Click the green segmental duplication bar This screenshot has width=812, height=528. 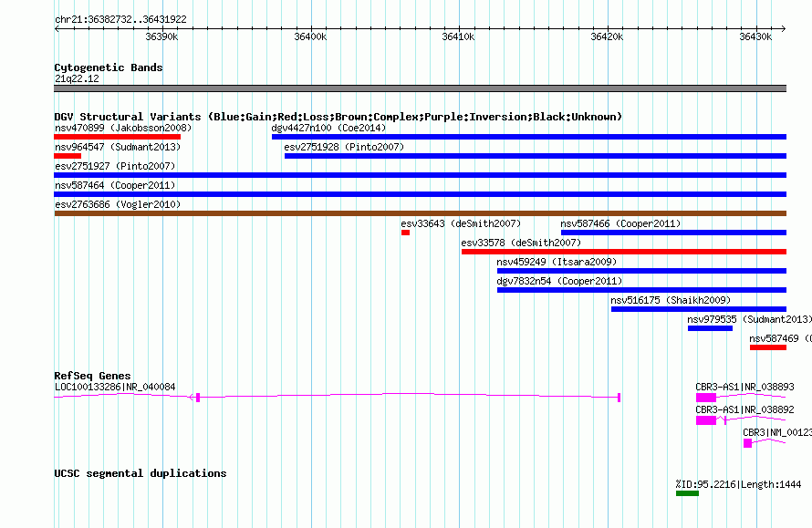pos(687,493)
